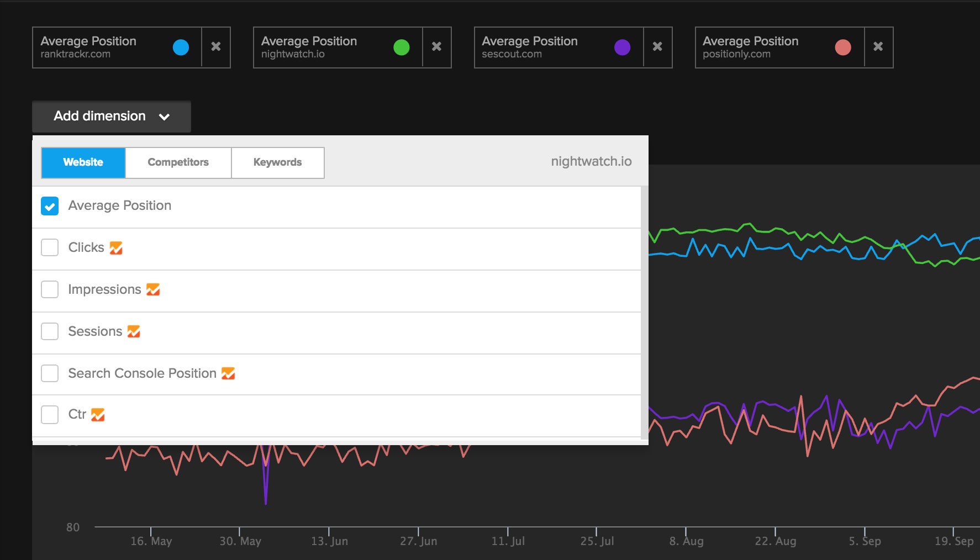This screenshot has width=980, height=560.
Task: Click the analytics icon next to Ctr
Action: [98, 415]
